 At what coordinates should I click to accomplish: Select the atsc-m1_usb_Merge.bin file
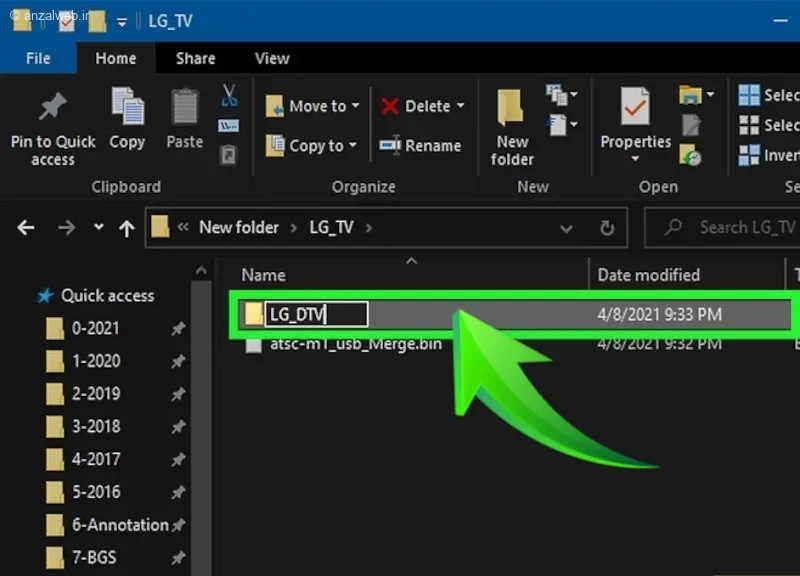click(x=355, y=344)
